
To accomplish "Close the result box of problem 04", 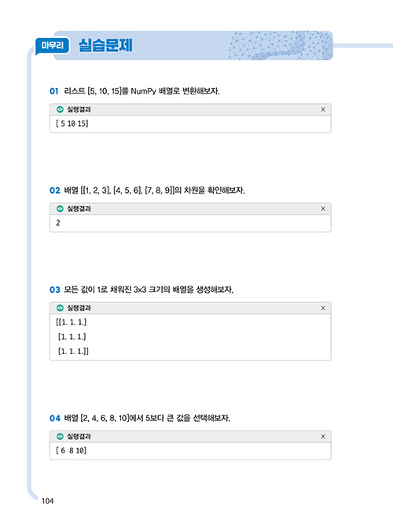I will pos(323,436).
